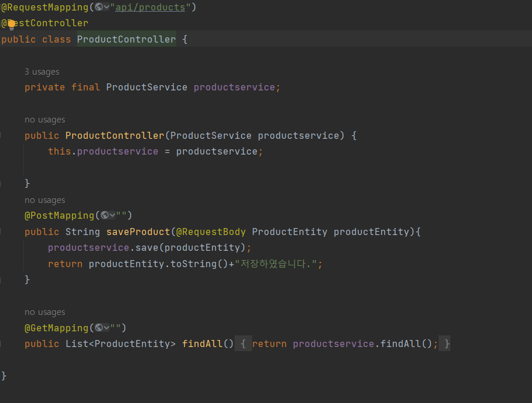Click the final closing brace of the class
The height and width of the screenshot is (403, 532).
[x=3, y=376]
